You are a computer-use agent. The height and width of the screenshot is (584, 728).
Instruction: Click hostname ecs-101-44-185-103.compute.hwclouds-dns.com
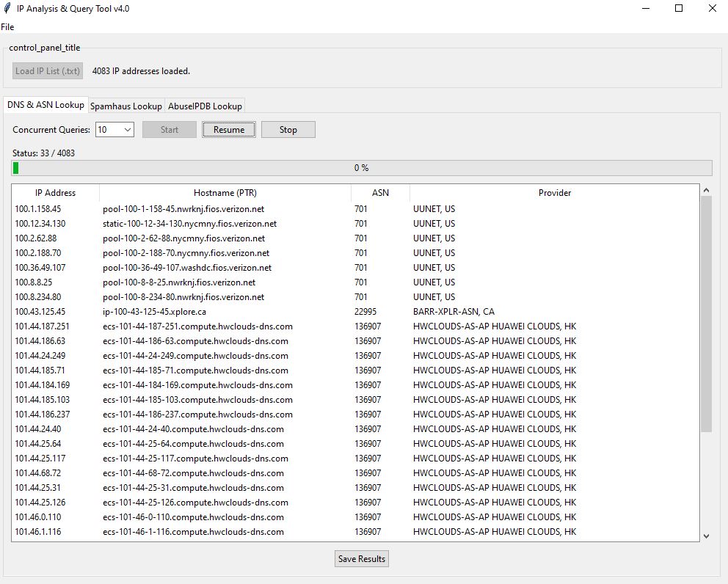tap(198, 400)
